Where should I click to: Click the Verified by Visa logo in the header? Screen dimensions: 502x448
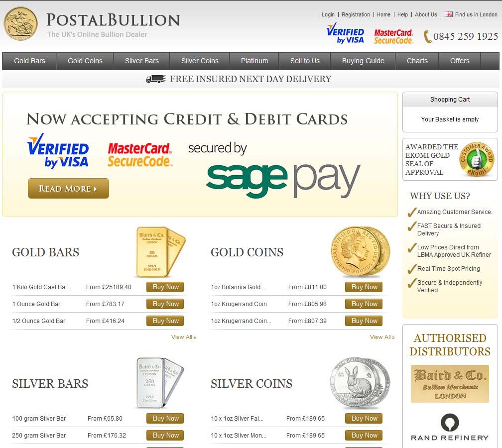pos(345,34)
